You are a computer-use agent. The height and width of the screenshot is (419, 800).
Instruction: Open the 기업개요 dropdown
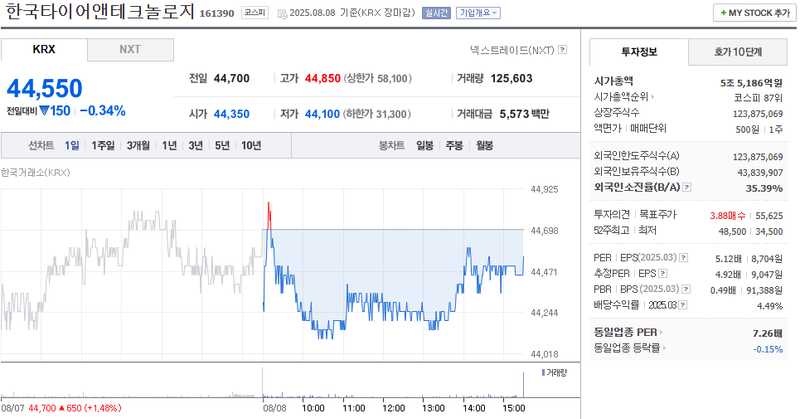pos(478,13)
